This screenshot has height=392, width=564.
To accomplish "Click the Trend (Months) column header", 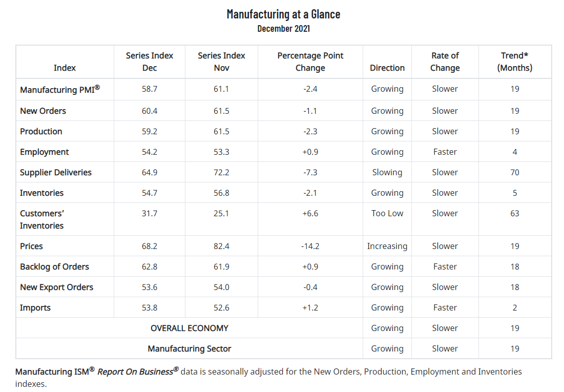I will click(x=514, y=61).
